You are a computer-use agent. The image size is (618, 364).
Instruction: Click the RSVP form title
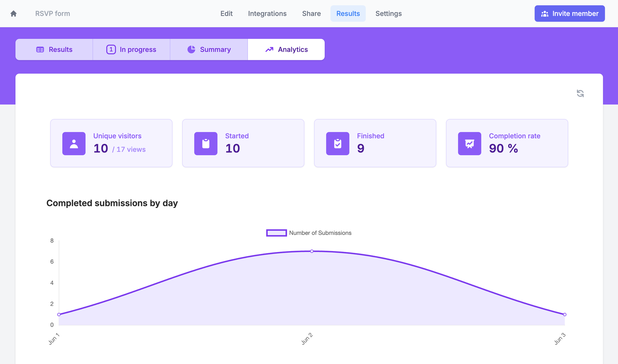click(53, 14)
